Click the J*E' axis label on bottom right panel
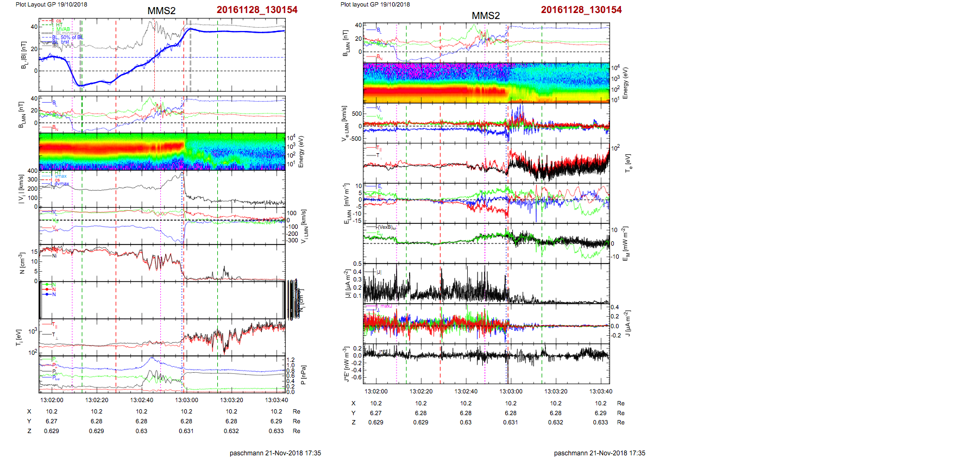 click(x=347, y=364)
